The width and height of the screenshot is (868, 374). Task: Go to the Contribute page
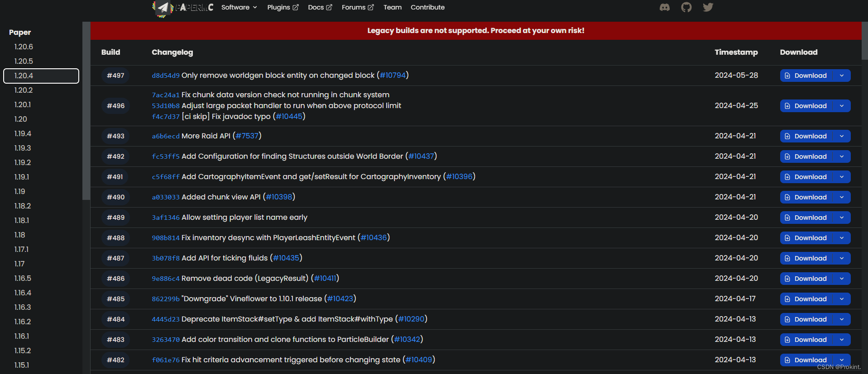[427, 7]
